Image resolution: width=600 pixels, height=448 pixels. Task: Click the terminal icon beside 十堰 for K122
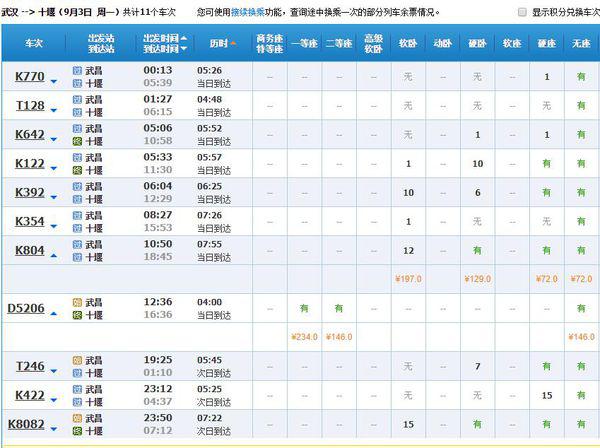(x=77, y=170)
